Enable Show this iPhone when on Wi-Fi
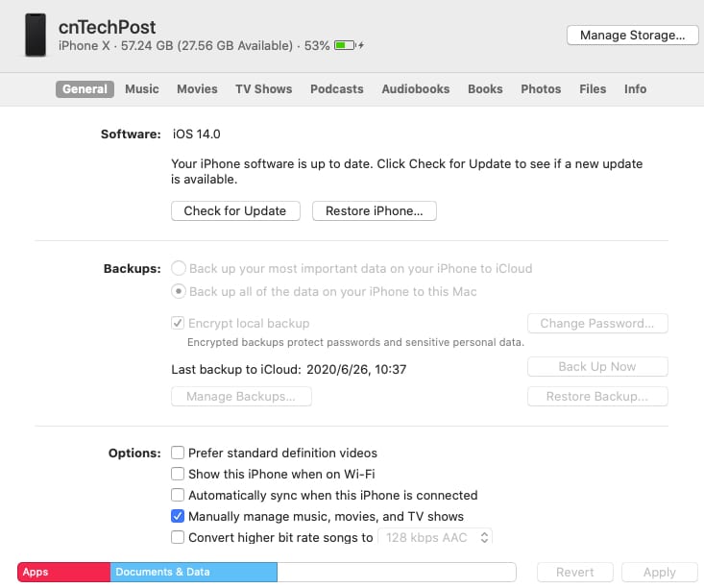The image size is (704, 588). pos(178,474)
